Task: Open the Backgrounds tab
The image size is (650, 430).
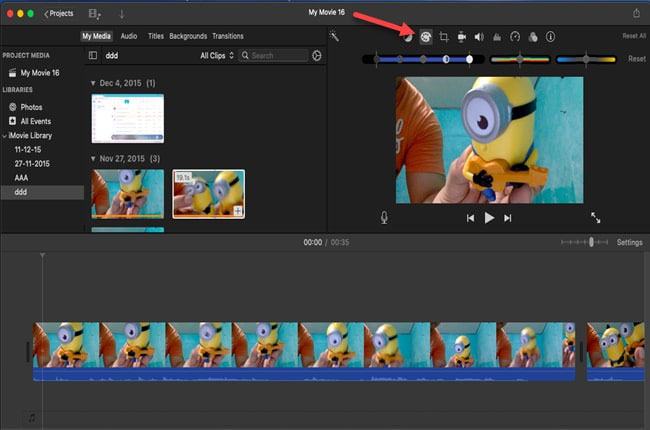Action: [188, 36]
